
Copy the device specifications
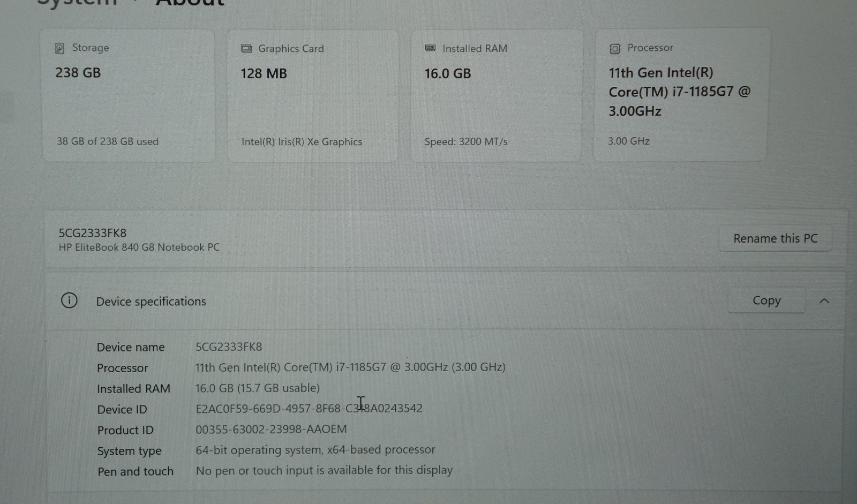coord(766,300)
